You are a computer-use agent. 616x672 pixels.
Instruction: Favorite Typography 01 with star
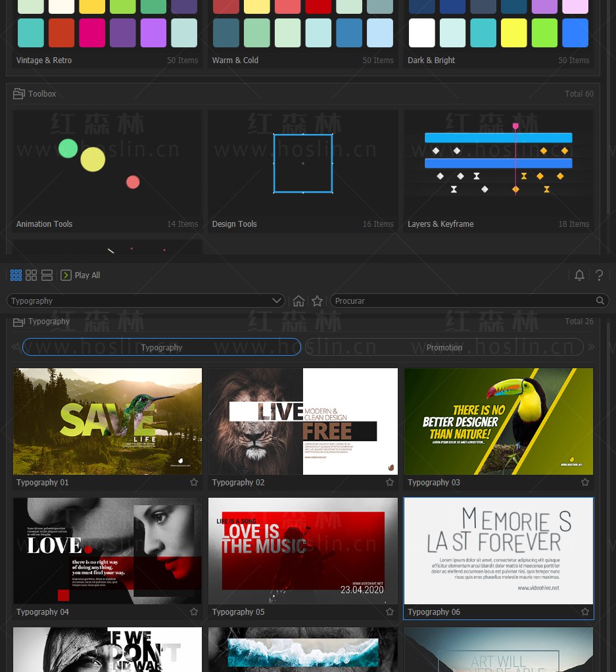click(x=194, y=482)
